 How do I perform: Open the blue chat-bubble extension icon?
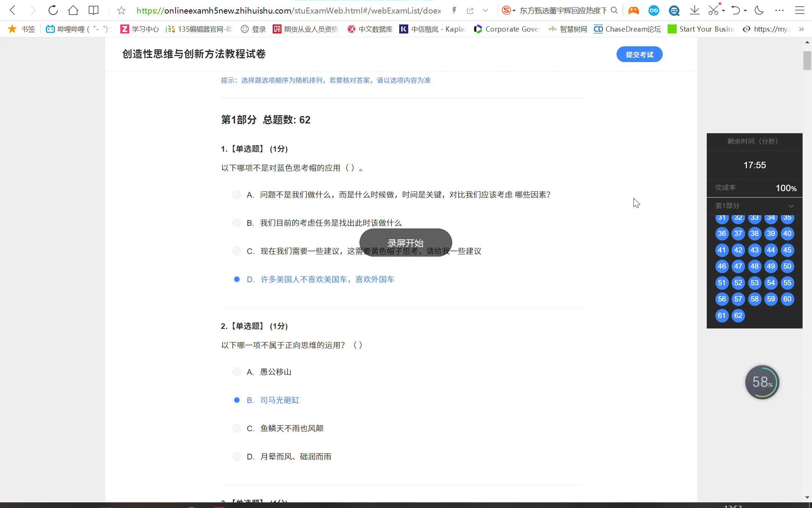click(x=674, y=11)
